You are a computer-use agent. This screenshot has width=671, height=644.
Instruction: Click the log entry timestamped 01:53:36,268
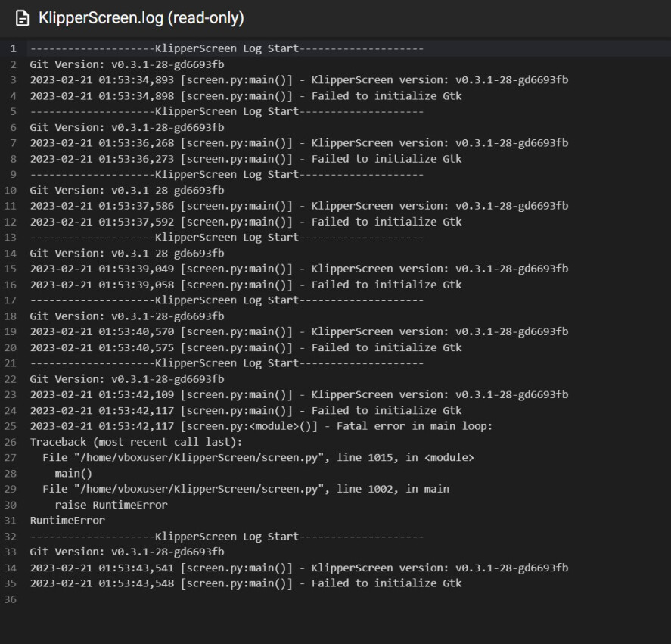coord(299,143)
